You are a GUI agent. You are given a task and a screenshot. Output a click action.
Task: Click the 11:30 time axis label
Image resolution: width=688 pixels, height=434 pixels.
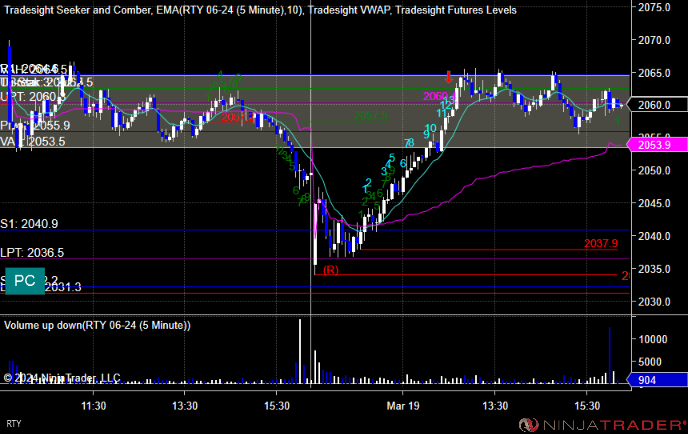click(x=93, y=406)
